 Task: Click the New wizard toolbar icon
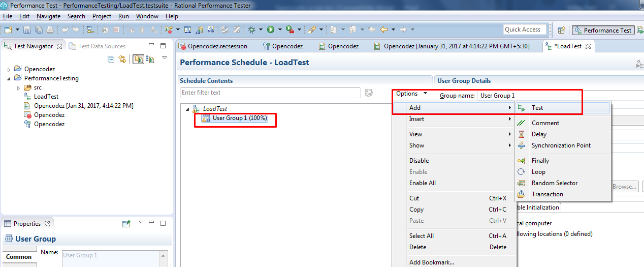pyautogui.click(x=8, y=30)
